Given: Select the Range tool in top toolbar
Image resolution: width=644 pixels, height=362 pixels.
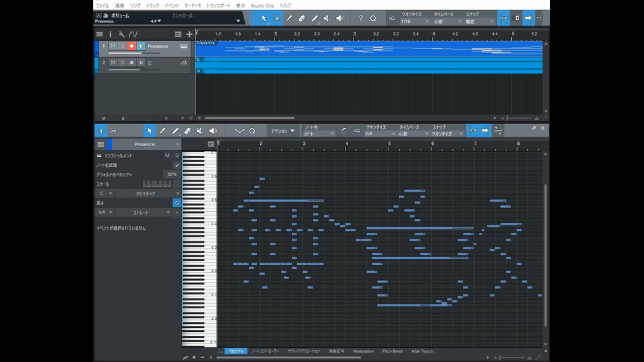Looking at the screenshot, I should tap(277, 18).
